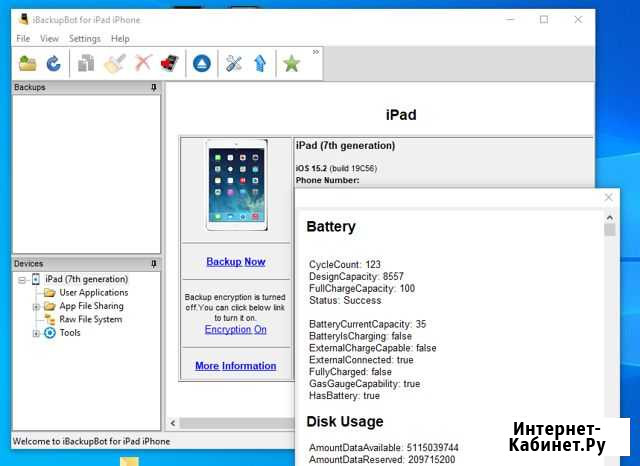Click the popup vertical scrollbar thumb

click(x=610, y=230)
